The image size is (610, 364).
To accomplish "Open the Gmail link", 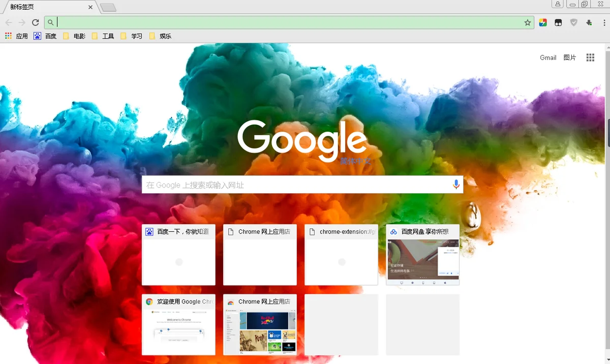I will [x=548, y=57].
